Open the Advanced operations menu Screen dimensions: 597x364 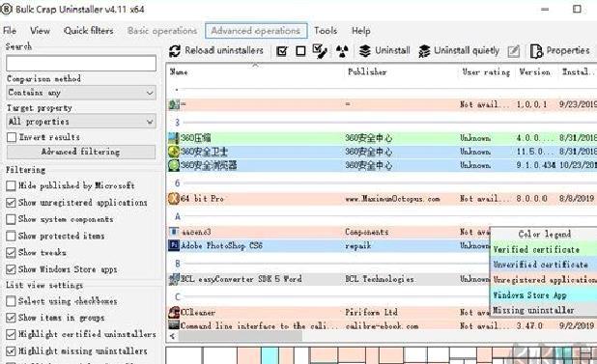coord(256,31)
